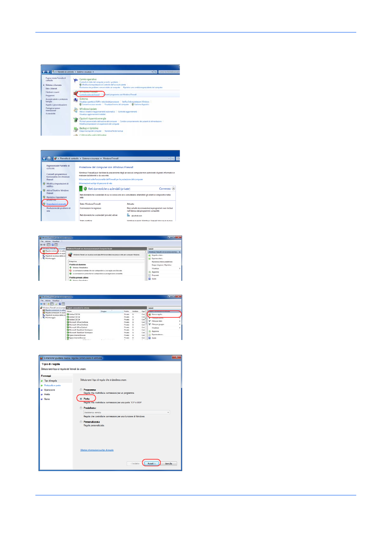Expand Filtra per gruppo submenu arrow
Screen dimensions: 392x555
[x=180, y=324]
